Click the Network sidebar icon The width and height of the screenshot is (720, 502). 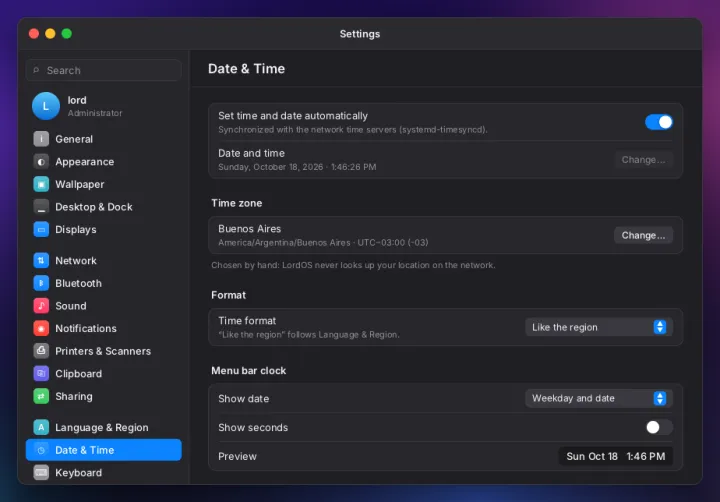click(x=41, y=260)
